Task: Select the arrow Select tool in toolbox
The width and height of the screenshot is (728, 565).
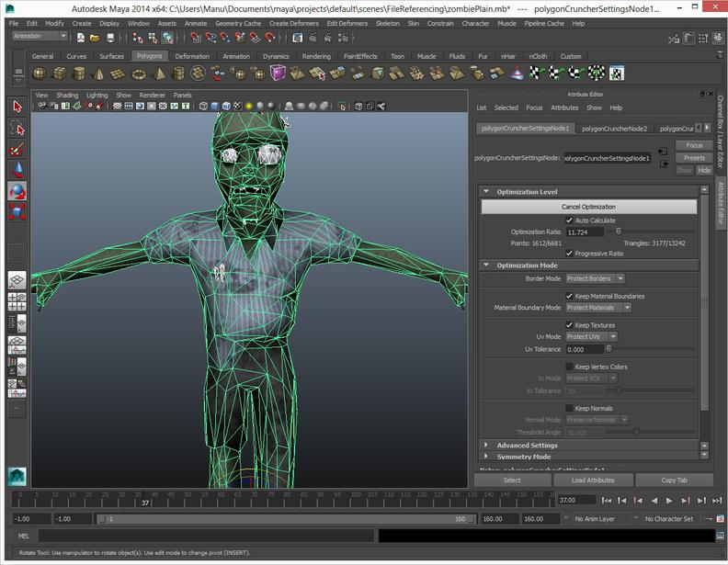Action: pyautogui.click(x=17, y=107)
